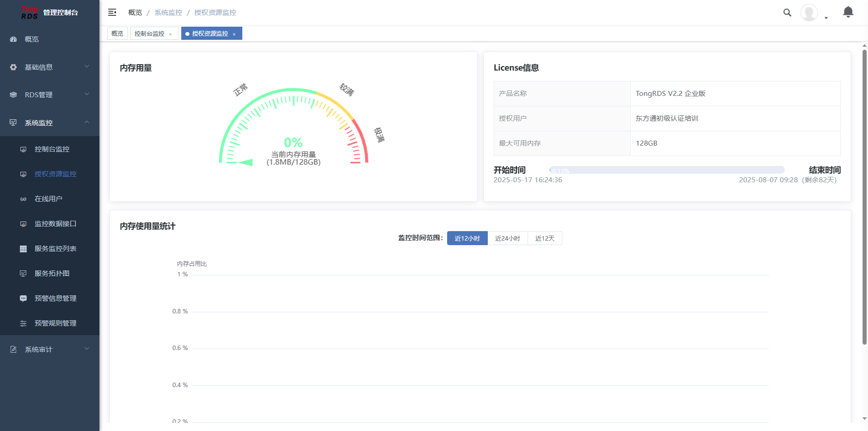Close the 控制台监控 tab
The image size is (868, 431).
pos(170,34)
